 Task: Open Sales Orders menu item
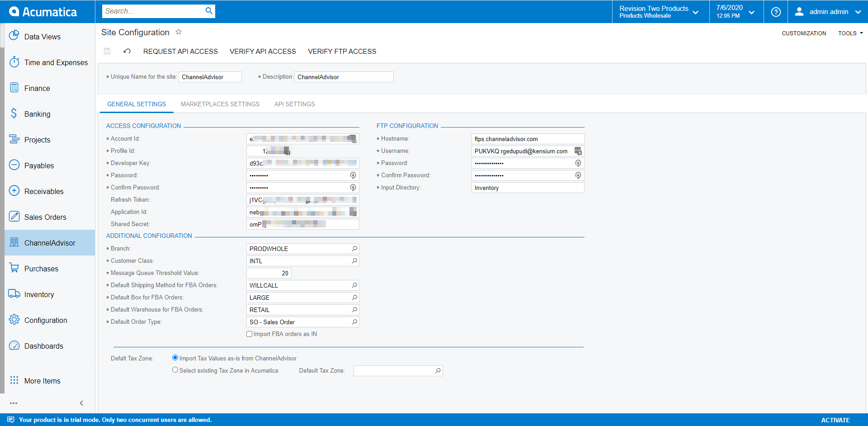pyautogui.click(x=50, y=217)
